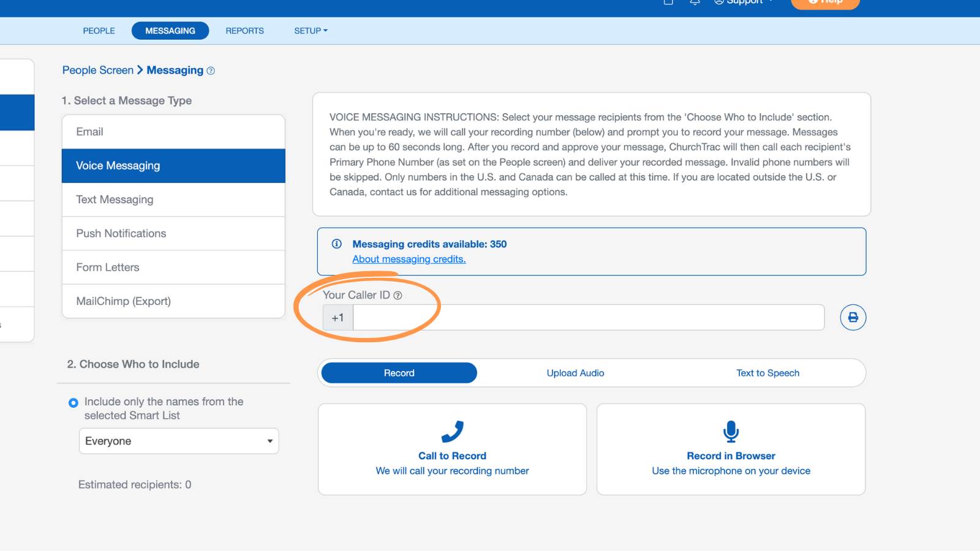Screen dimensions: 980x551
Task: Select 'Include only the names' radio button
Action: (73, 403)
